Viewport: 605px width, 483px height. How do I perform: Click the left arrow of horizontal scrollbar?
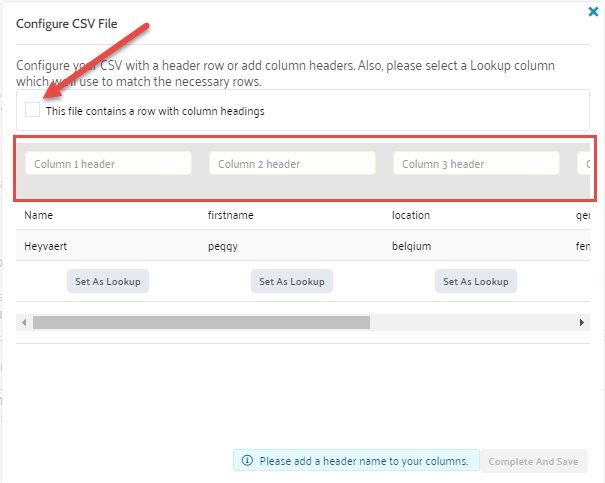(24, 323)
